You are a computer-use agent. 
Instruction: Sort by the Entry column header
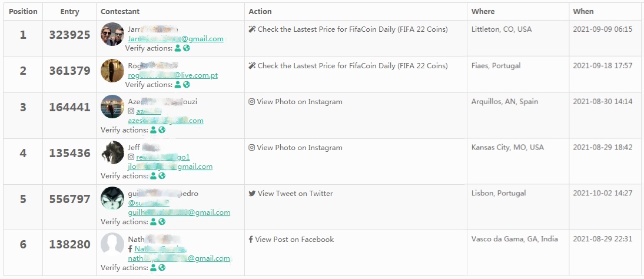point(69,12)
